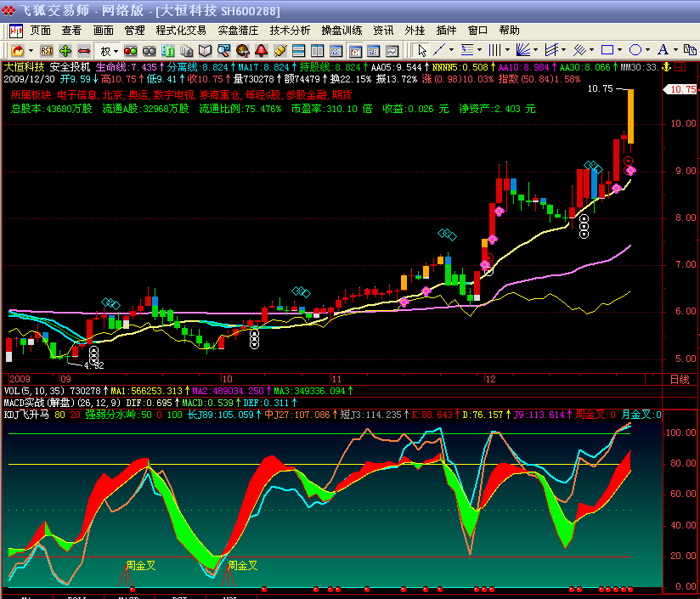Click the candlestick app icon in menu bar
The width and height of the screenshot is (700, 599).
pos(16,31)
